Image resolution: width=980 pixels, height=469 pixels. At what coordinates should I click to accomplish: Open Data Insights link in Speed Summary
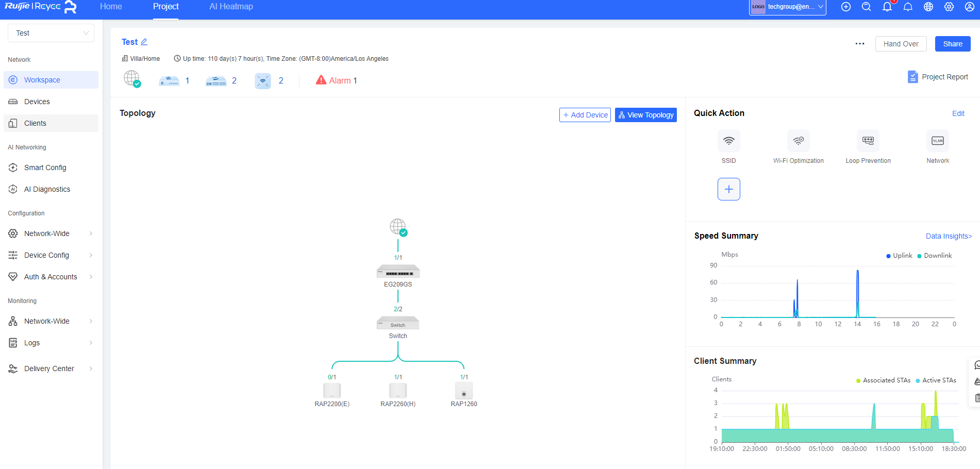point(949,236)
